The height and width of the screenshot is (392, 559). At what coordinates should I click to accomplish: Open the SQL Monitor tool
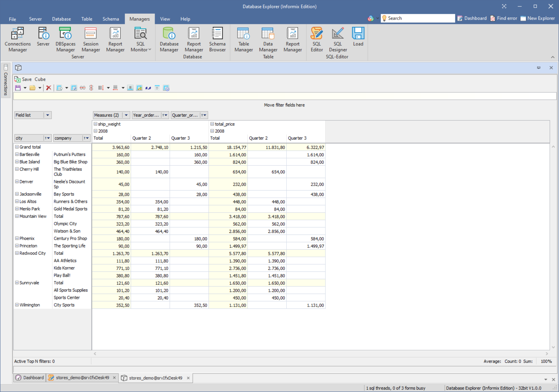coord(141,40)
